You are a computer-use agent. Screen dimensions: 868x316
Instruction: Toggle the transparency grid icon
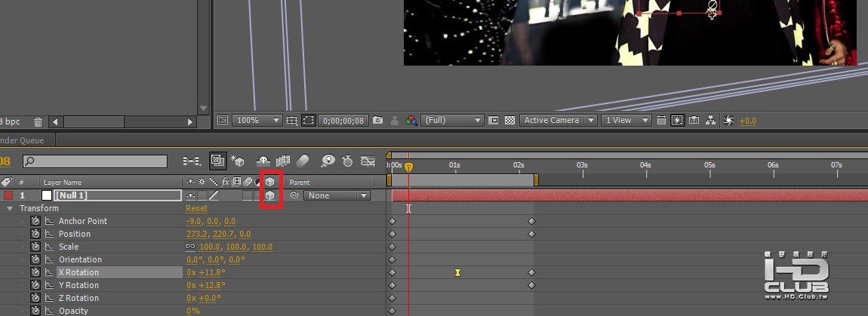point(509,120)
